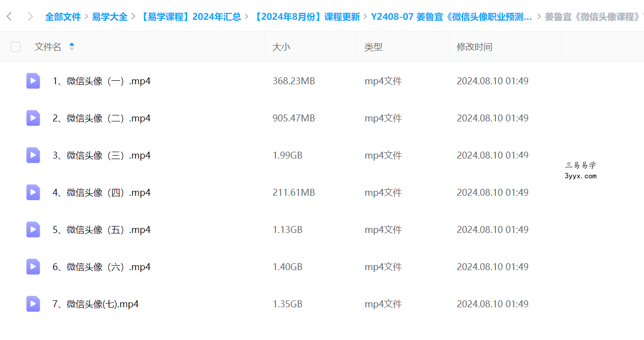Click size value 1.40GB

click(x=287, y=267)
